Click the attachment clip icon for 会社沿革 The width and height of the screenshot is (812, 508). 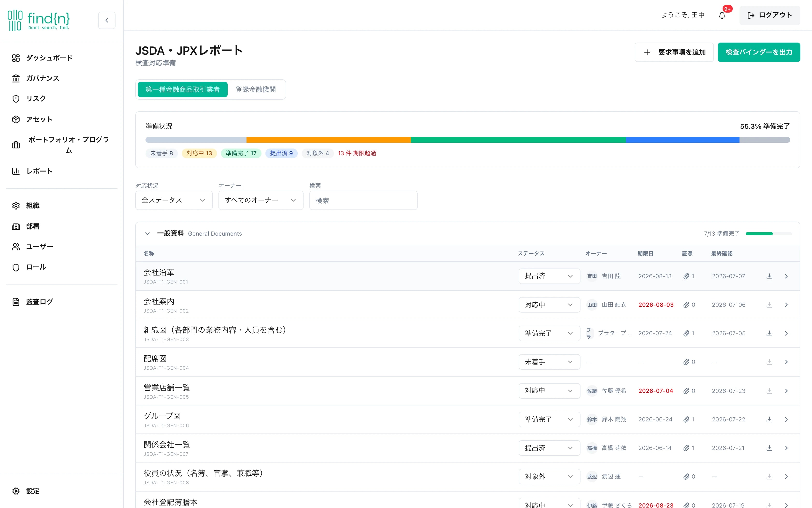(x=686, y=276)
